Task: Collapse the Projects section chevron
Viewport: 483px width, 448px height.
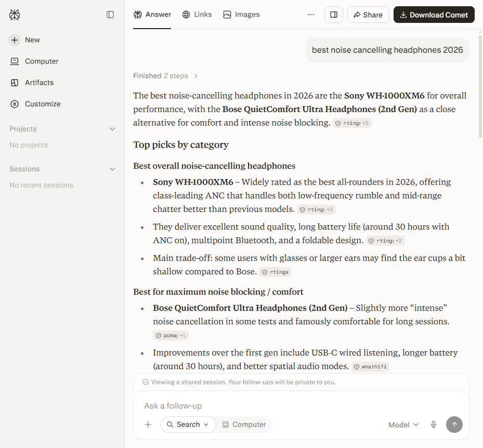Action: pyautogui.click(x=112, y=129)
